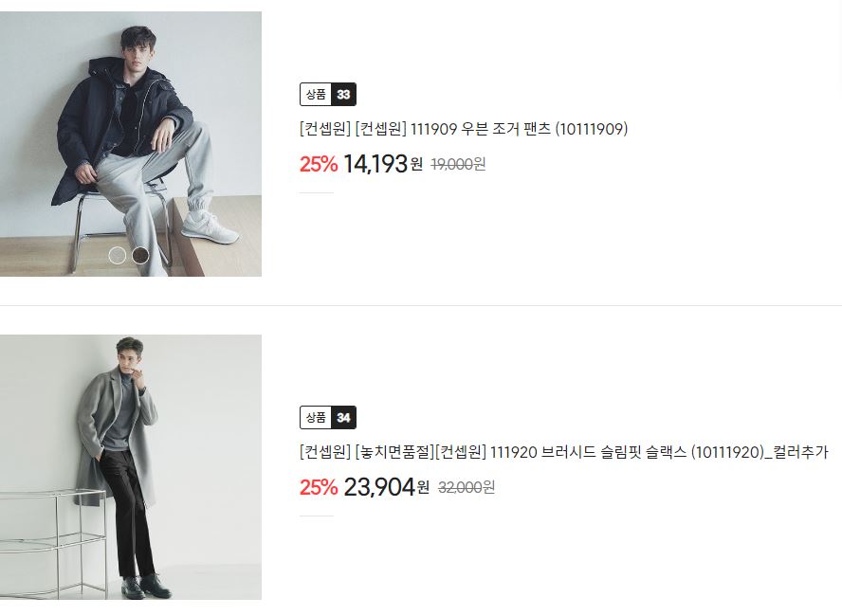The width and height of the screenshot is (842, 616).
Task: Click the (10111920)_컬러추가 text
Action: coord(760,452)
